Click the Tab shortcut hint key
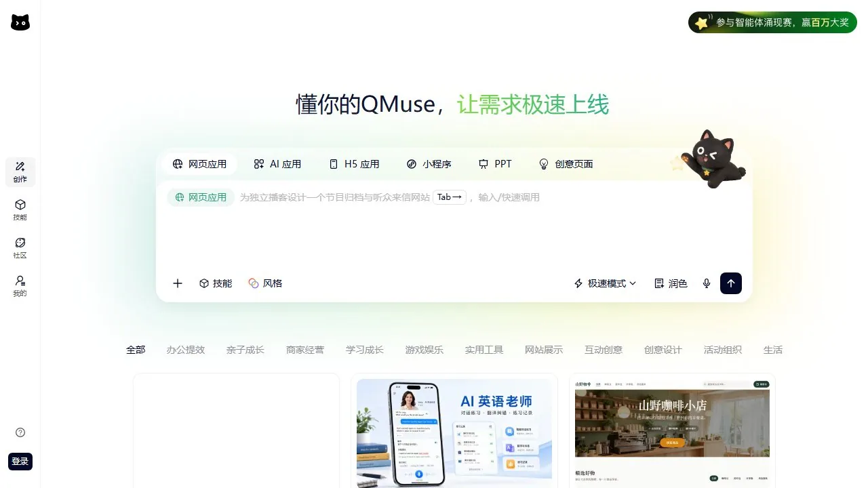Viewport: 868px width, 488px height. coord(450,197)
